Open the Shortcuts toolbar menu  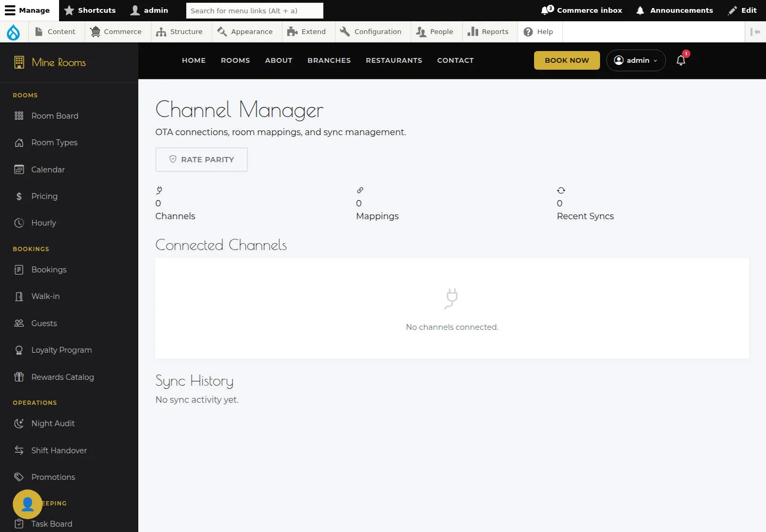(90, 11)
